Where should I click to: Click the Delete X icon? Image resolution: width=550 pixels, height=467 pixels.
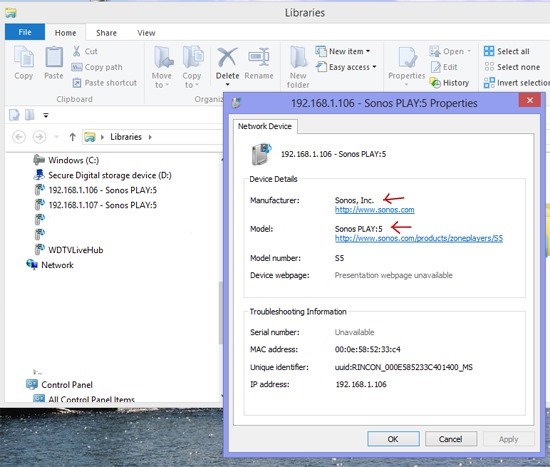coord(227,57)
